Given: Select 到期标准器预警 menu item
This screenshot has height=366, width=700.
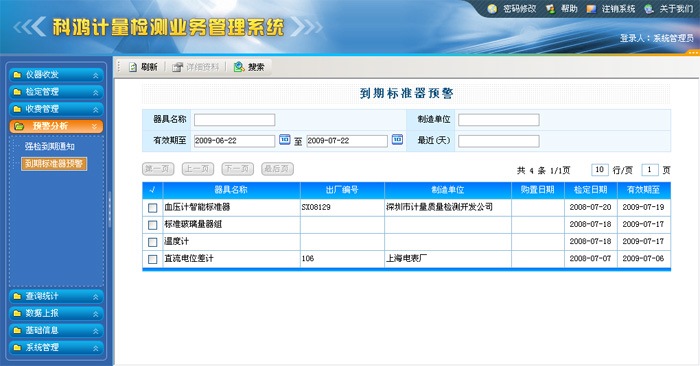Looking at the screenshot, I should (x=54, y=163).
